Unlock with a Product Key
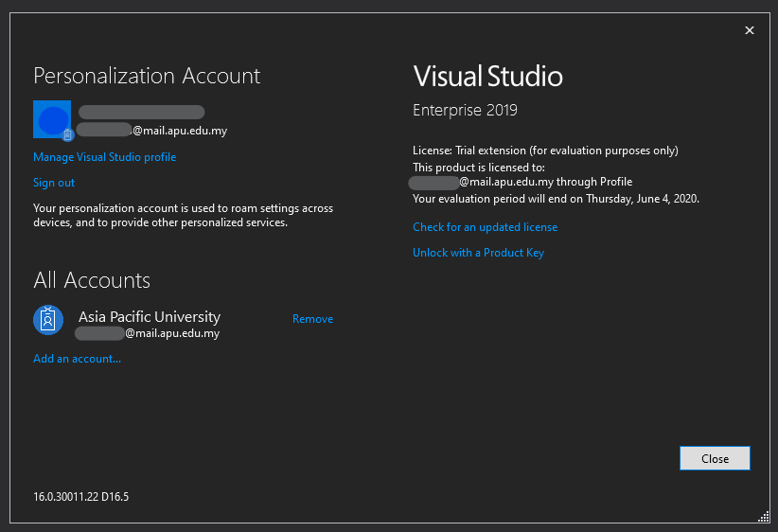 (x=478, y=253)
